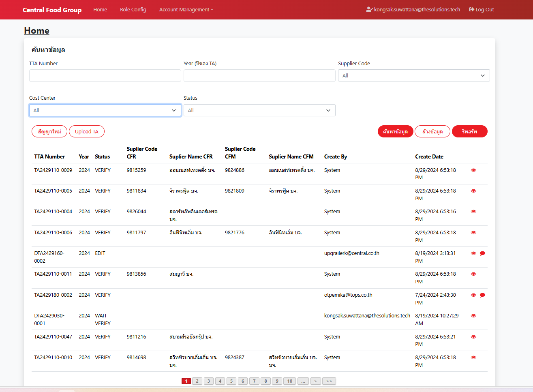This screenshot has width=533, height=392.
Task: View TA2429110-0047 record with eye icon
Action: tap(473, 337)
